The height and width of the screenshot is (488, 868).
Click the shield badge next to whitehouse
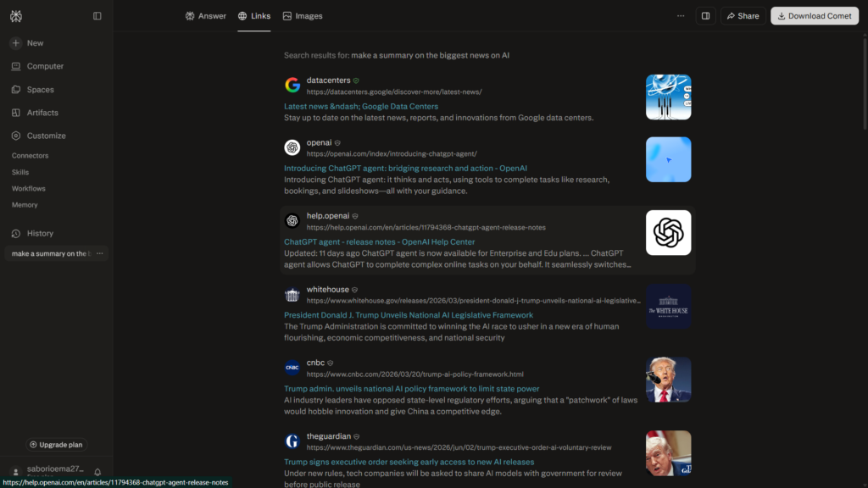[x=354, y=290]
